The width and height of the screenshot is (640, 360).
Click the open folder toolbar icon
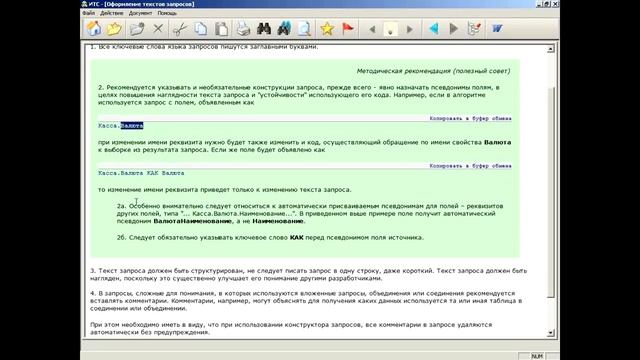coord(137,29)
